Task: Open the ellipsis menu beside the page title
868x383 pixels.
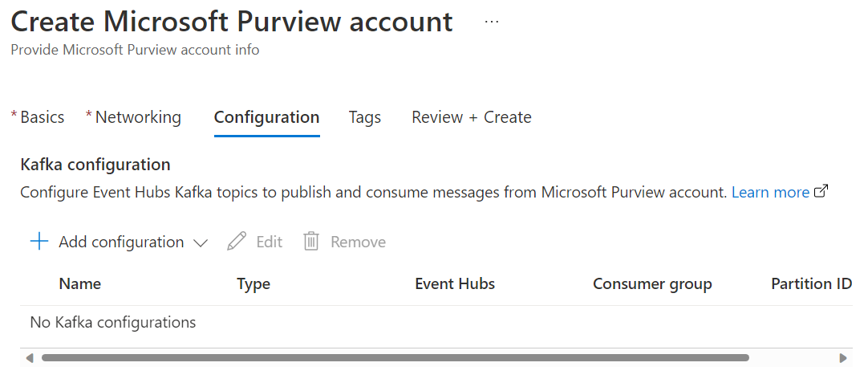Action: (491, 22)
